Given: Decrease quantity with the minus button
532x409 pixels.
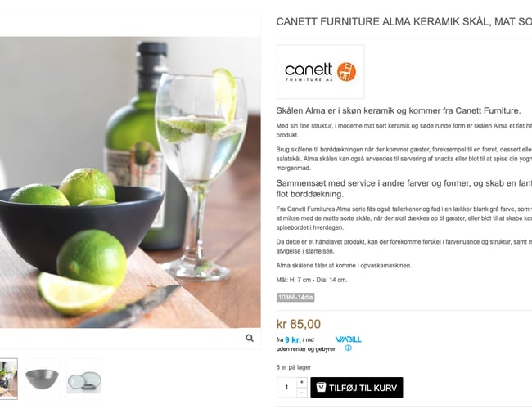Looking at the screenshot, I should pyautogui.click(x=302, y=393).
